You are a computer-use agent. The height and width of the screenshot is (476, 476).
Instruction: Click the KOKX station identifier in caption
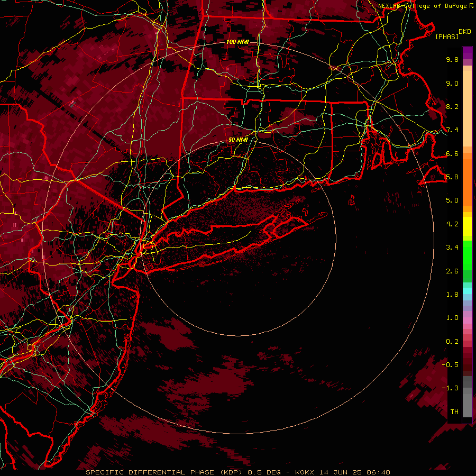pyautogui.click(x=304, y=472)
